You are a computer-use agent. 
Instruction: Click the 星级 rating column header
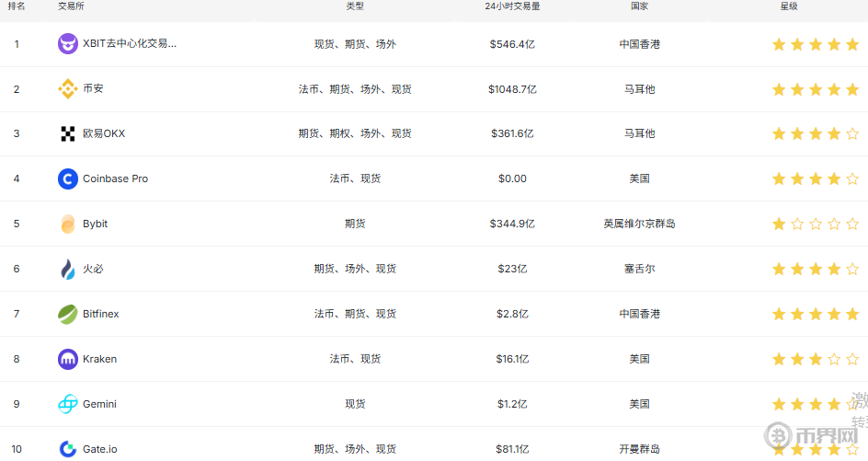(x=789, y=6)
